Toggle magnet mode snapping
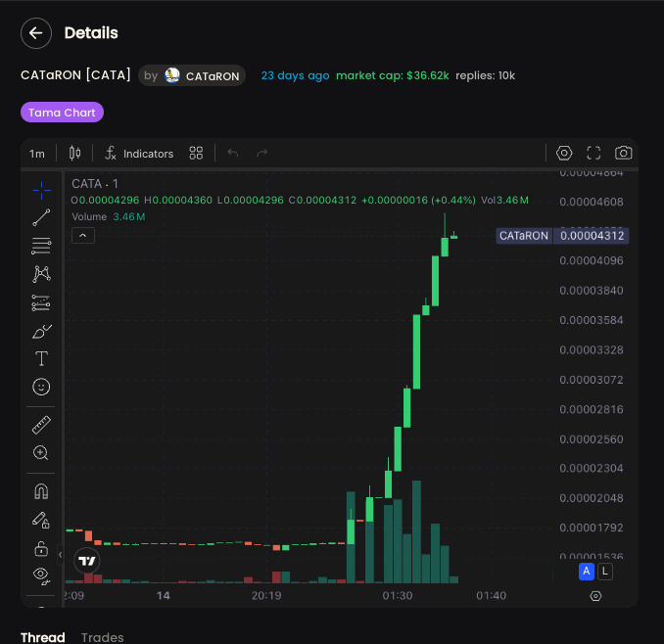The image size is (664, 644). (41, 491)
